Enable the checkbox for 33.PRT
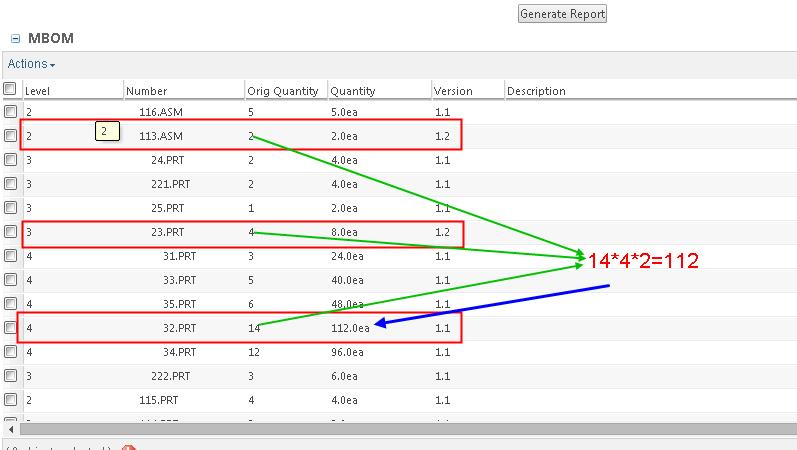Viewport: 797px width, 450px height. pos(10,280)
